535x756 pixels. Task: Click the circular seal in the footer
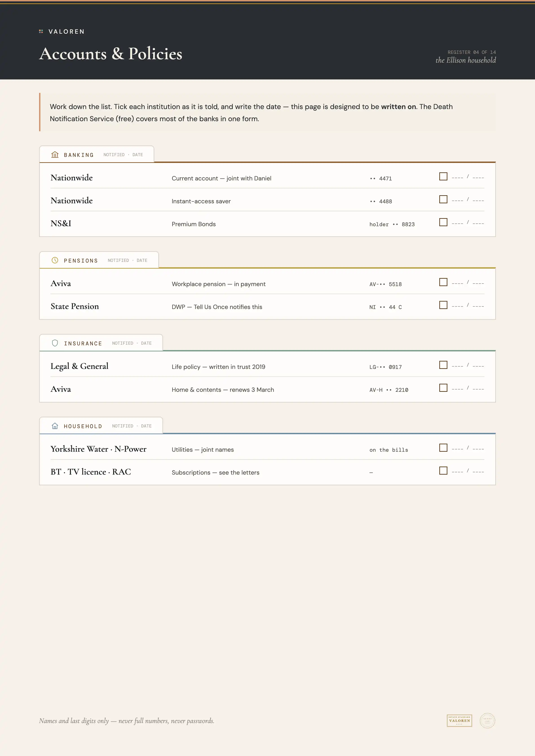[x=488, y=721]
